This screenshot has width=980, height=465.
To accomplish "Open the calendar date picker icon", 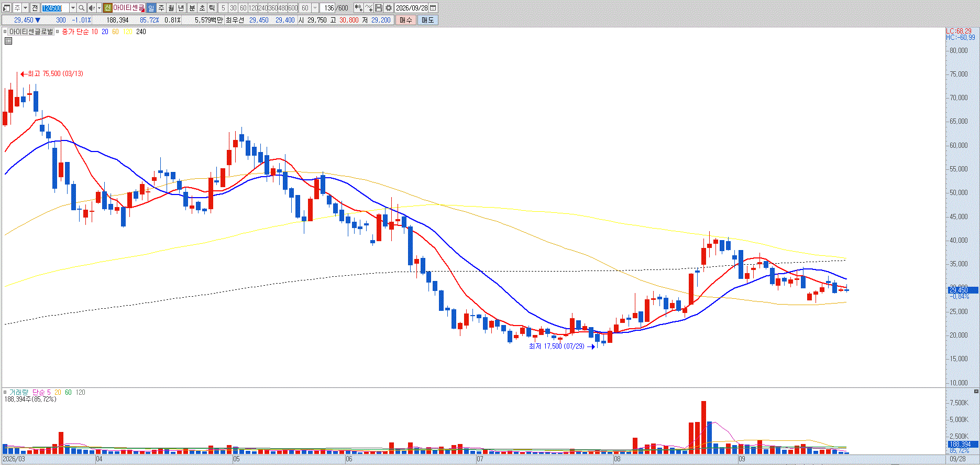I will pyautogui.click(x=433, y=8).
